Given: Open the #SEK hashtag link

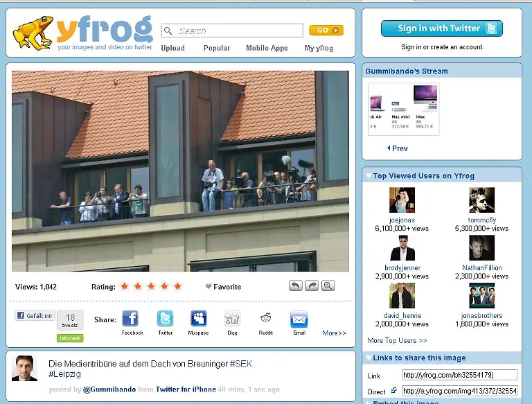Looking at the screenshot, I should [x=241, y=364].
